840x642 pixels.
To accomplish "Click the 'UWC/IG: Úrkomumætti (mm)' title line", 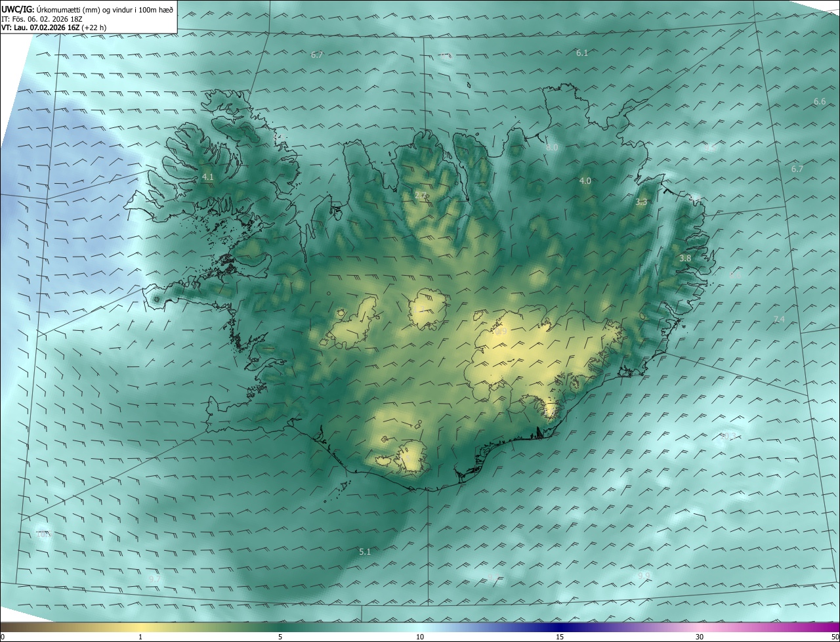I will click(x=88, y=9).
